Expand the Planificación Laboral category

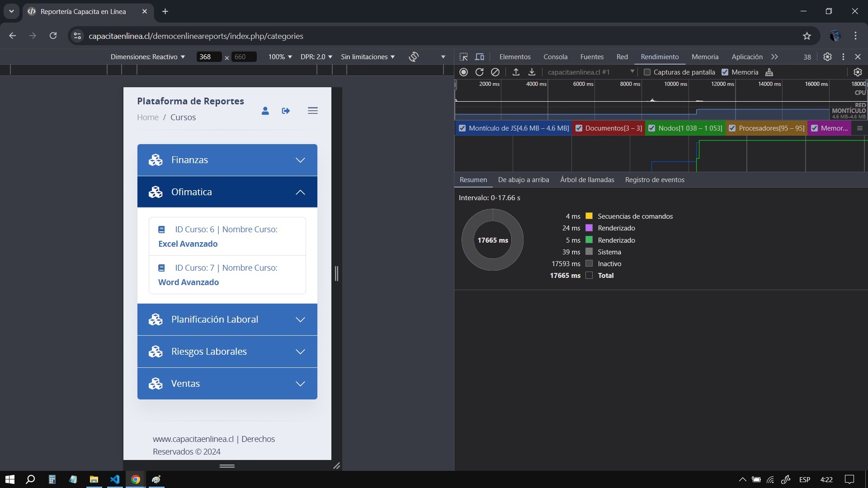point(227,319)
